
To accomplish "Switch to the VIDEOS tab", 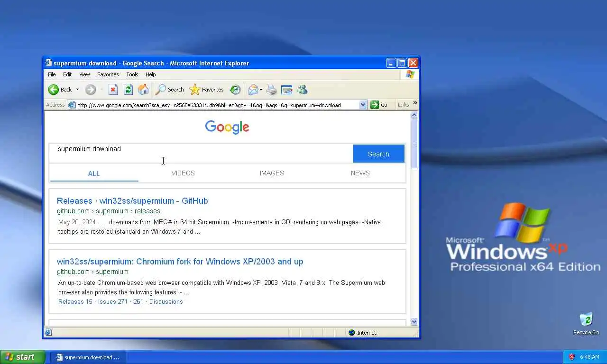I will 183,173.
